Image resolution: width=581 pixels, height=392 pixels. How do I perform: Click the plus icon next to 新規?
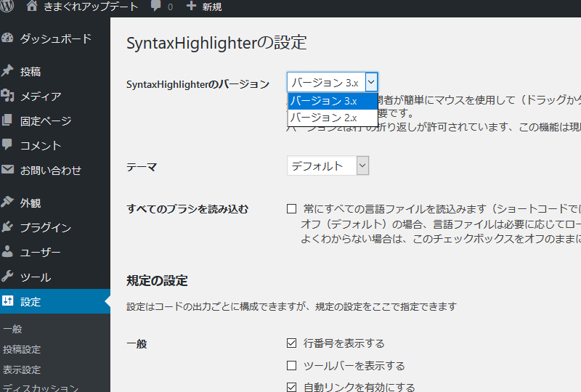click(x=191, y=6)
